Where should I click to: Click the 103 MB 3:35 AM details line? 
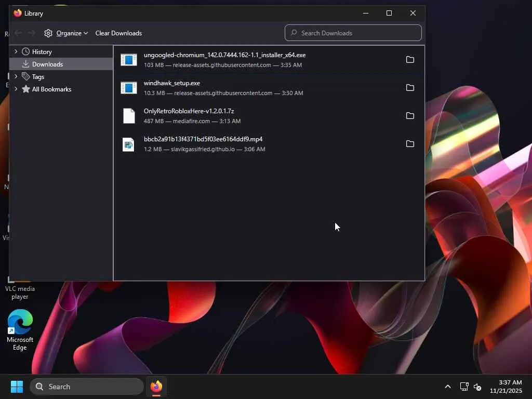pos(222,65)
